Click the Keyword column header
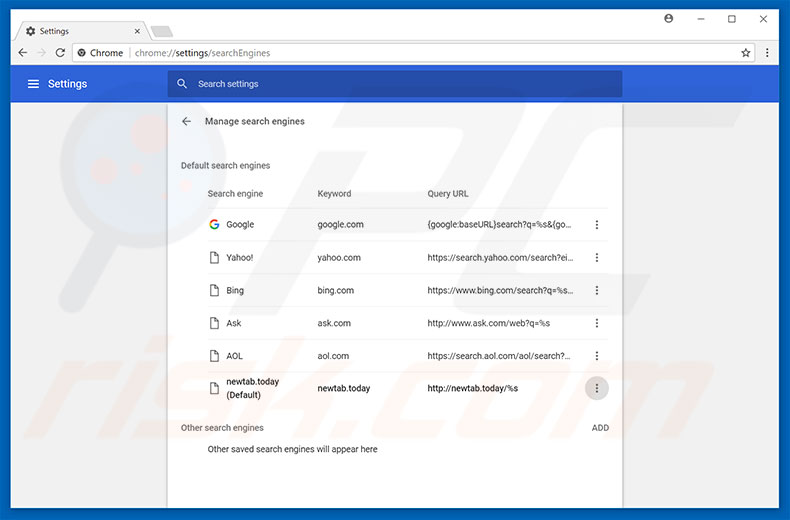The height and width of the screenshot is (520, 790). 334,193
